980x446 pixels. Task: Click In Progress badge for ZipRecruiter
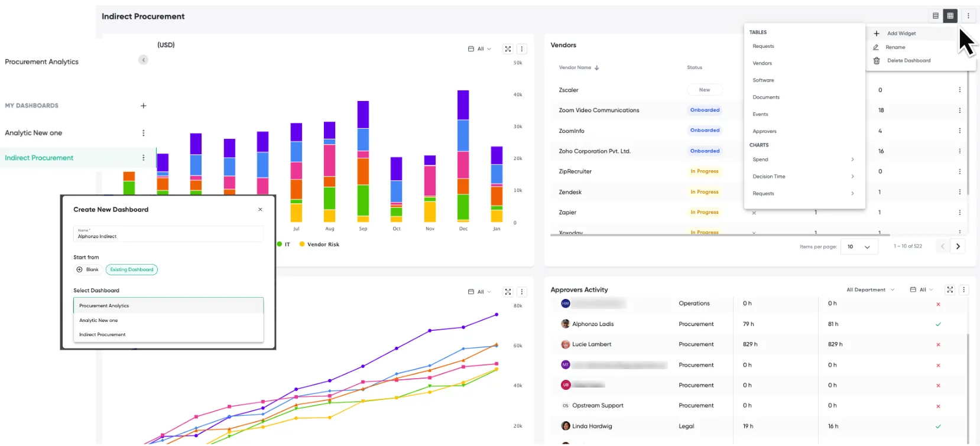pyautogui.click(x=705, y=171)
